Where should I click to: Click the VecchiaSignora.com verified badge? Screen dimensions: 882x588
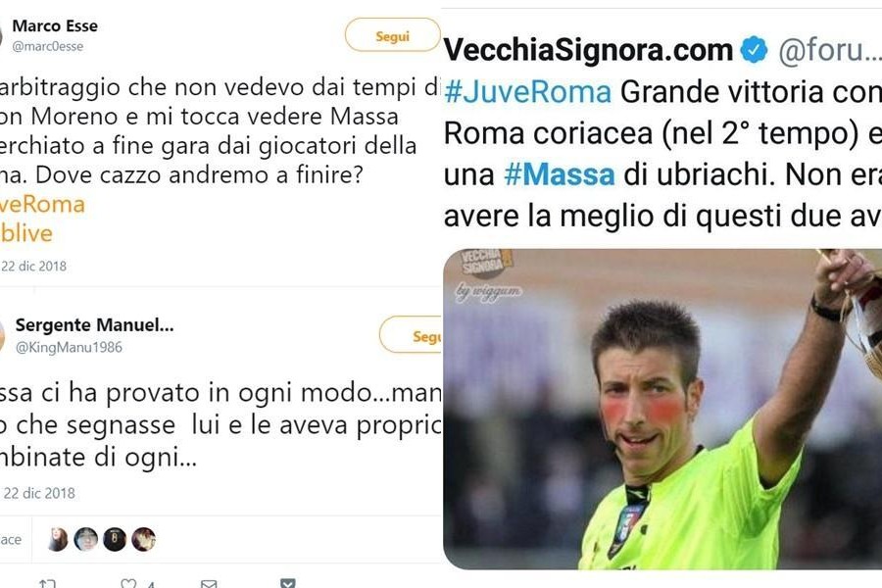754,50
